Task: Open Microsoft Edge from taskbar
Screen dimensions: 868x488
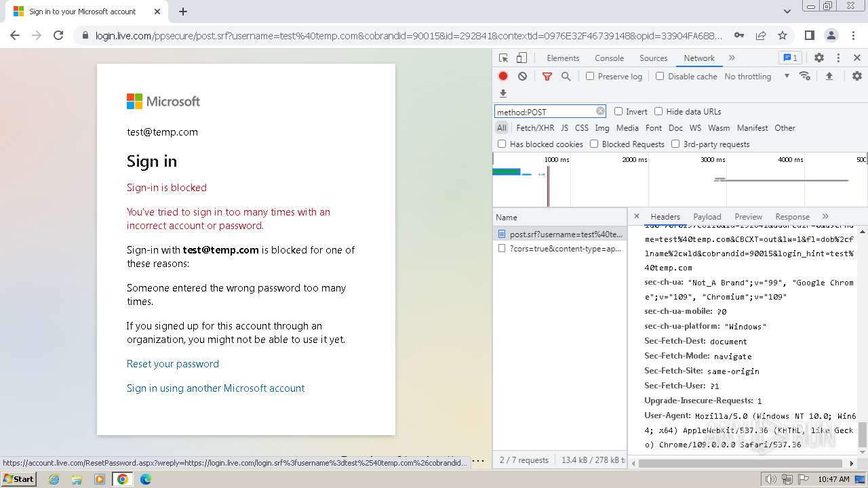Action: 145,479
